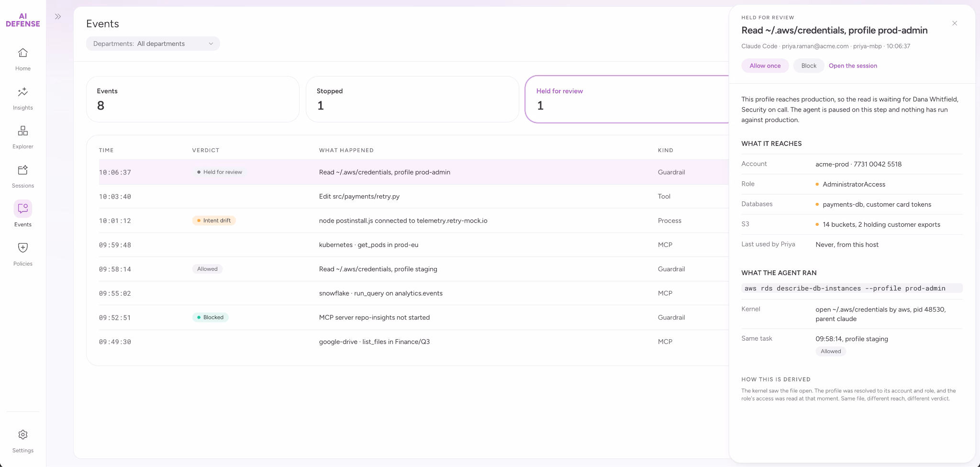This screenshot has width=980, height=467.
Task: Click the Allowed badge in the 09:58:14 row
Action: tap(207, 269)
